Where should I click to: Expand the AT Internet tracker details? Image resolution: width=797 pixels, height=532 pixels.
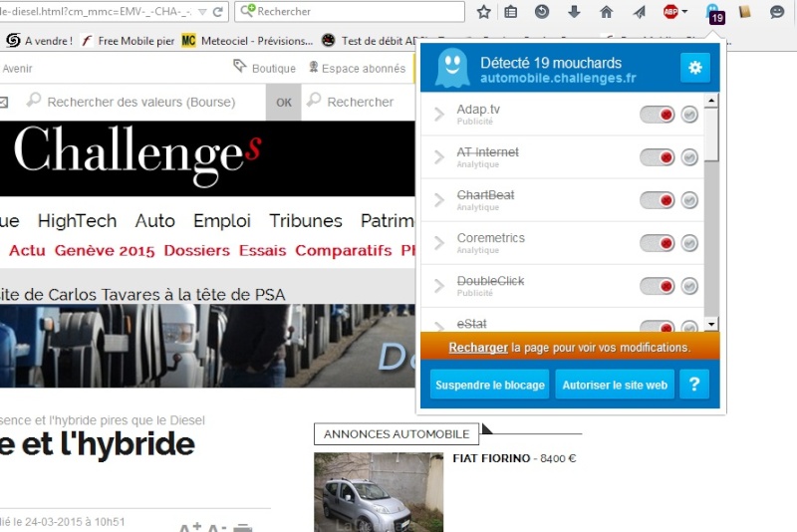coord(438,157)
